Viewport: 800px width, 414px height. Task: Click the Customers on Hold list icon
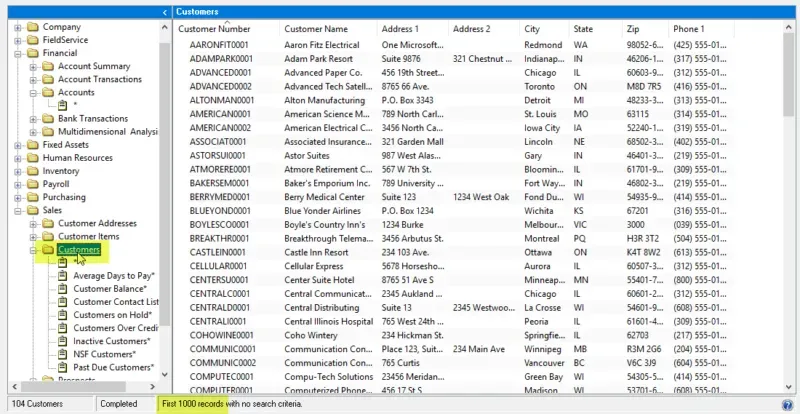(x=62, y=315)
